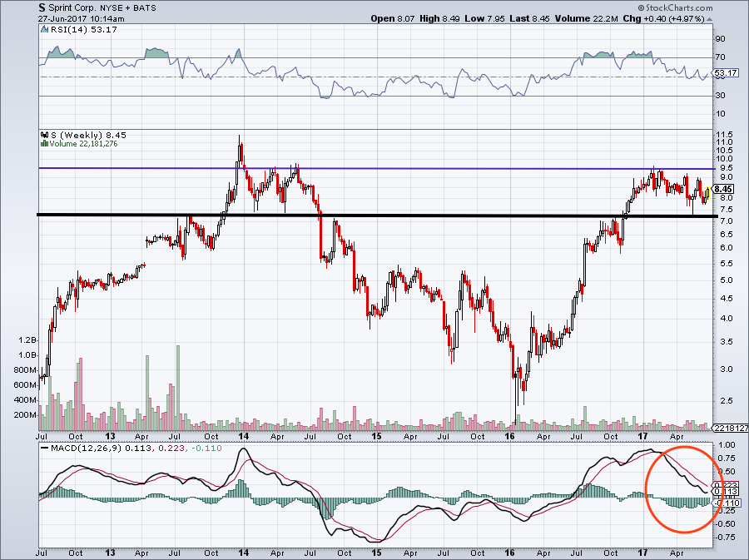Click the candlestick icon beside S (Weekly)
Screen dimensions: 749x560
[x=46, y=135]
